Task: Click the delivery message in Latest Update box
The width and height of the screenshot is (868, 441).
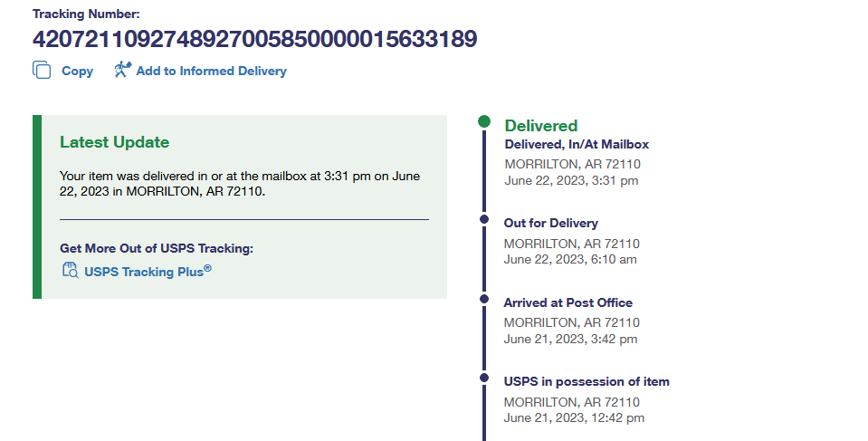Action: click(x=239, y=183)
